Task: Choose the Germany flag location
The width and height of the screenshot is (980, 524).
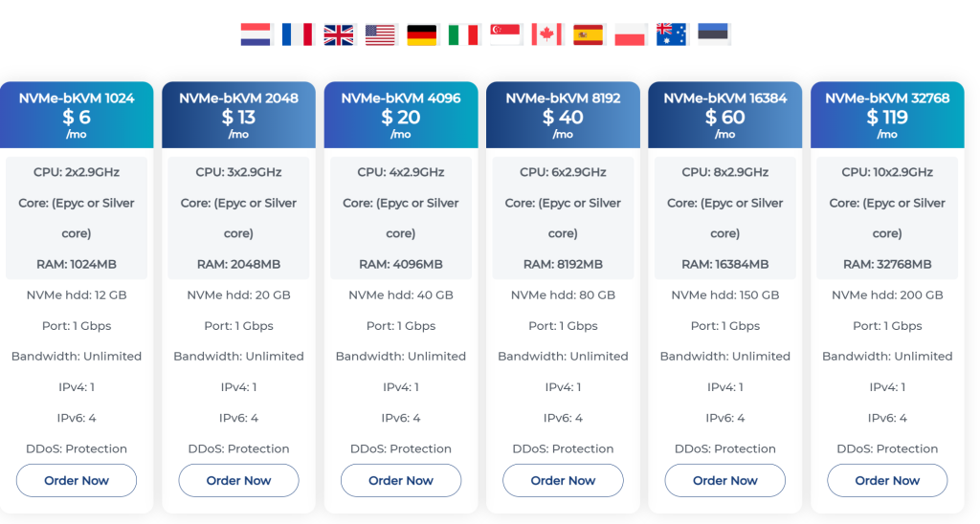Action: pyautogui.click(x=422, y=34)
